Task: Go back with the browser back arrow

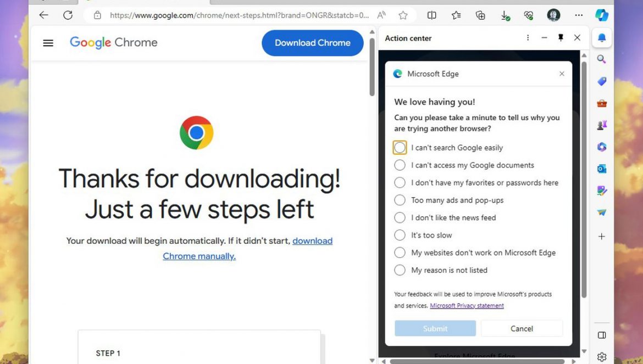Action: click(43, 15)
